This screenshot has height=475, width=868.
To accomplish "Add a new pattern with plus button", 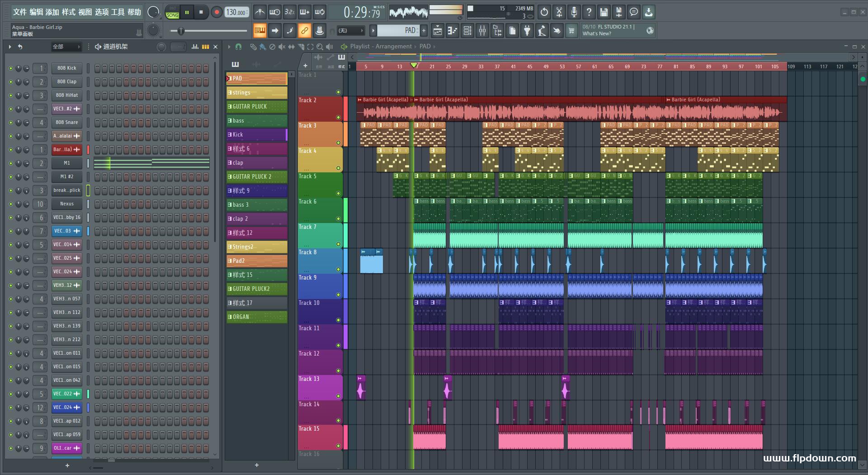I will pyautogui.click(x=424, y=30).
